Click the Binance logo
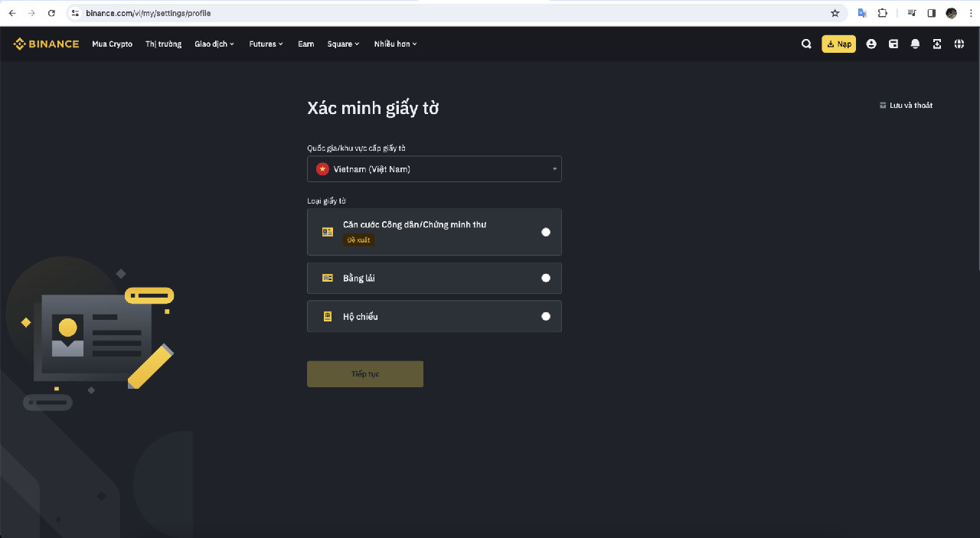The height and width of the screenshot is (538, 980). [46, 44]
